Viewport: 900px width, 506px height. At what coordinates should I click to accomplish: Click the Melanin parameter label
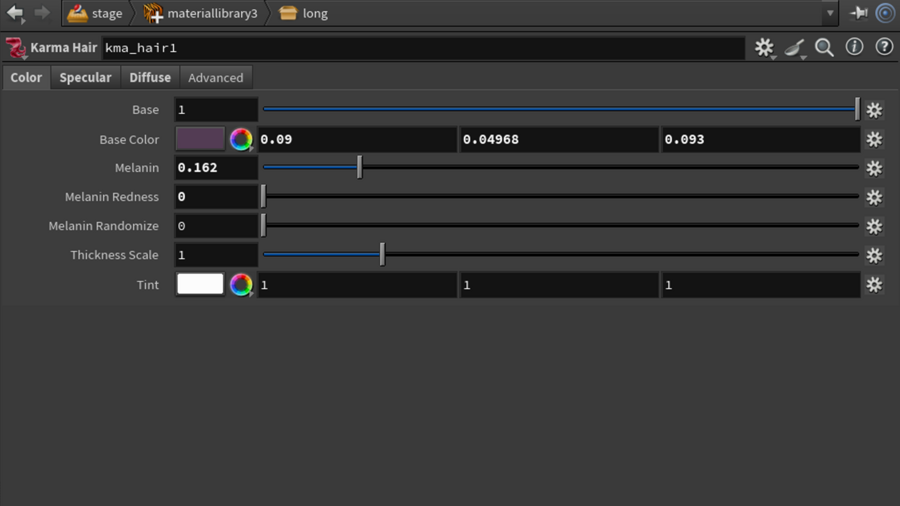click(x=137, y=168)
